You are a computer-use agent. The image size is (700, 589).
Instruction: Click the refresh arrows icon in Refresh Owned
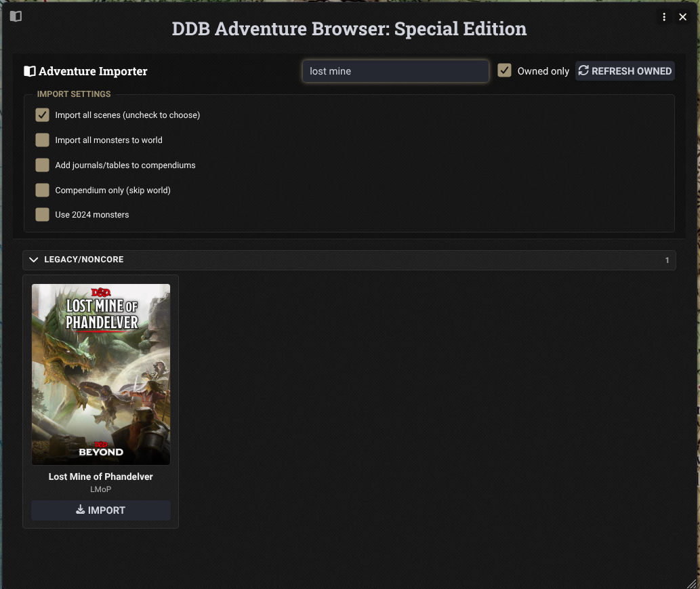[583, 70]
